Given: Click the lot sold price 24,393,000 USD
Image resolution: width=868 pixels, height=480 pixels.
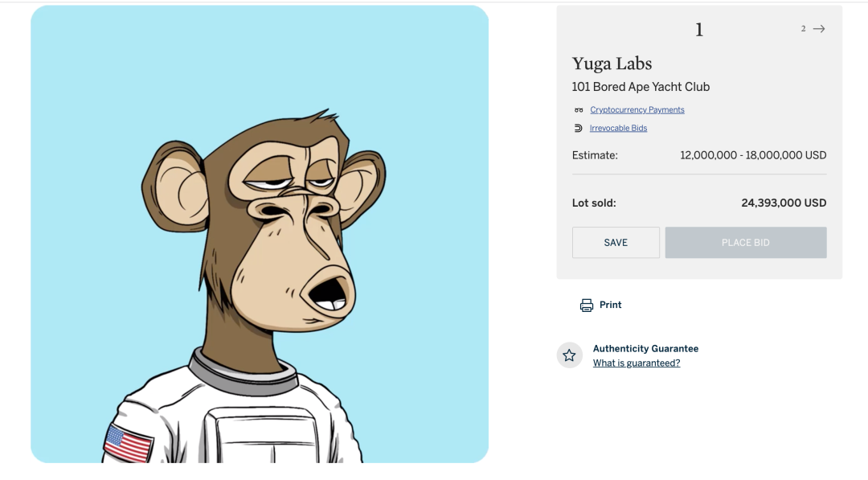Looking at the screenshot, I should coord(784,203).
